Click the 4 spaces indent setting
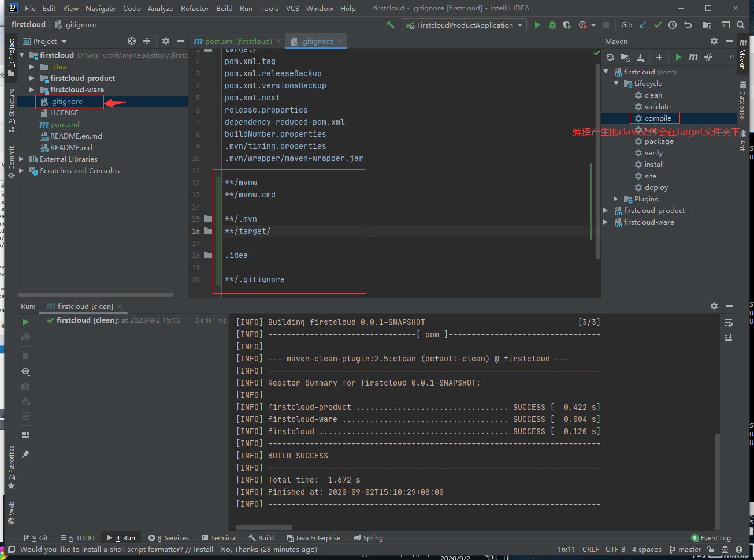 pyautogui.click(x=647, y=550)
